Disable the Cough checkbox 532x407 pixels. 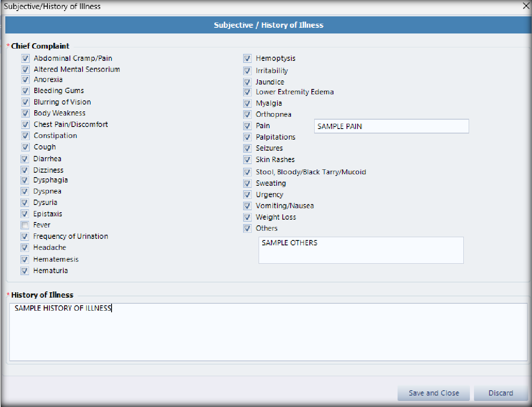click(x=25, y=147)
